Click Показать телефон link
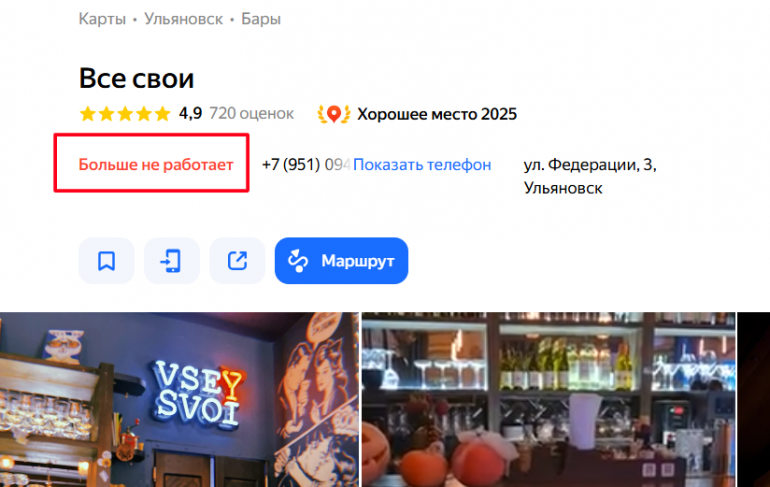 [x=422, y=164]
